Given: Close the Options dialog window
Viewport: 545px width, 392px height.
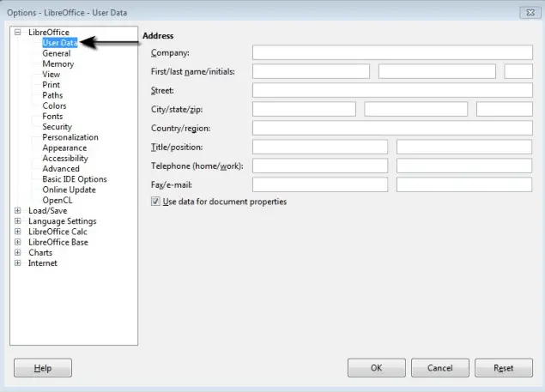Looking at the screenshot, I should point(530,13).
